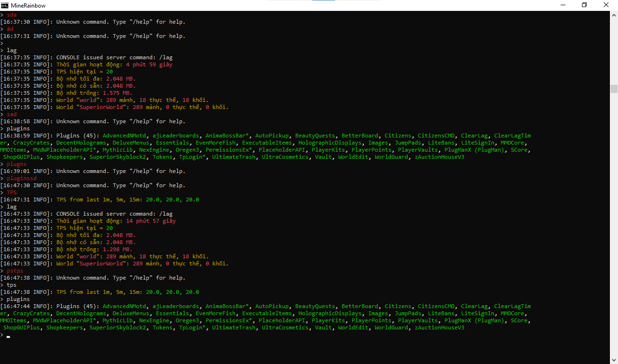The image size is (618, 364).
Task: Click "Thời gian hoạt động: 4 phút 59 giây"
Action: click(x=114, y=64)
